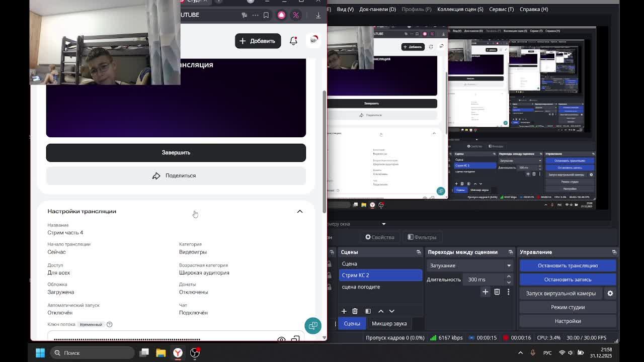Open the teal chat support bubble

[x=312, y=326]
